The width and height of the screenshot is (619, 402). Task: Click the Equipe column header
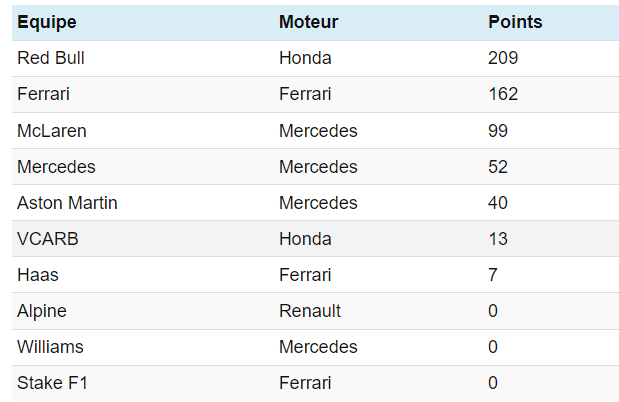[47, 22]
